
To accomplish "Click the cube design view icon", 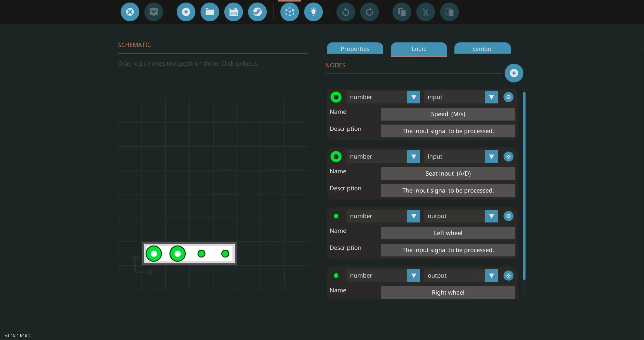I will tap(290, 12).
